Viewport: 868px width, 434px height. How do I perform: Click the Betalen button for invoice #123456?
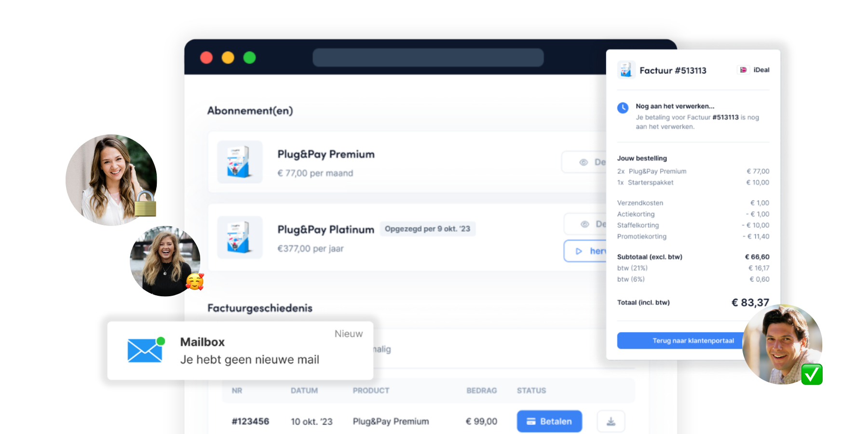point(549,421)
